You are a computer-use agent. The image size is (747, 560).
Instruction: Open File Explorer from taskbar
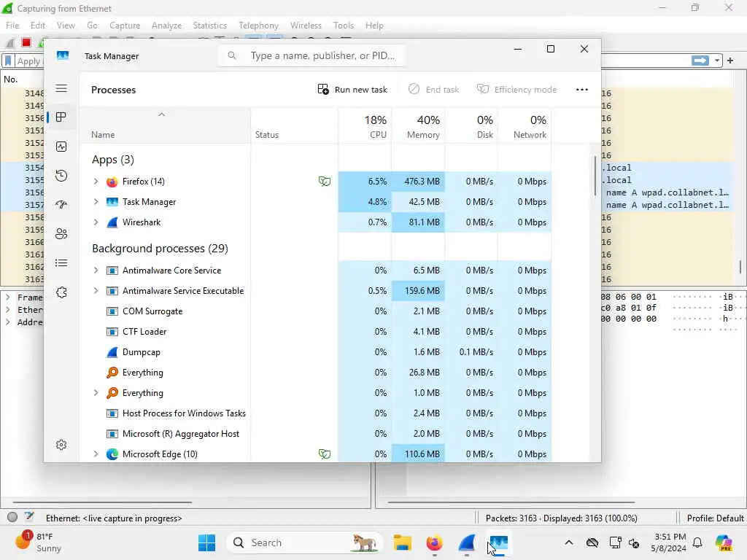(402, 542)
